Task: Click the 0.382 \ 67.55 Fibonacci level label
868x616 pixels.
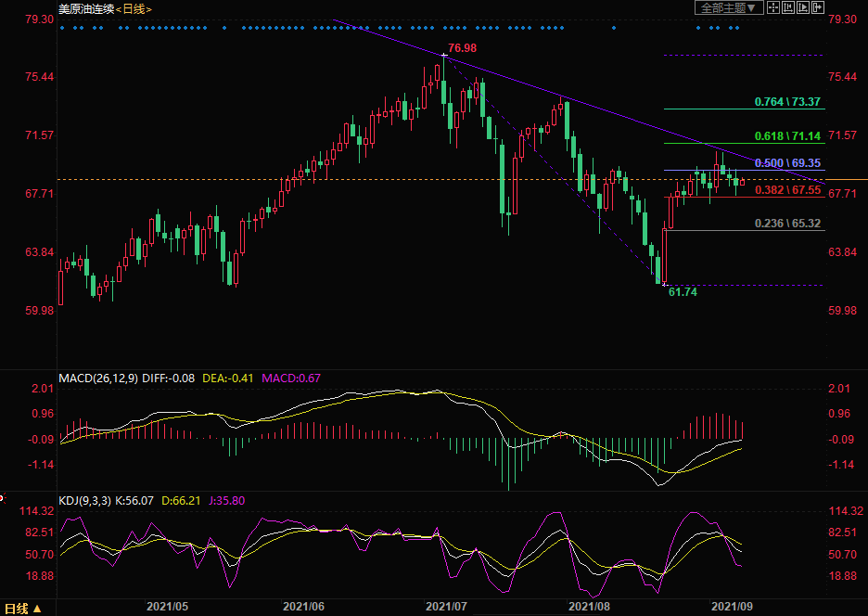Action: click(787, 190)
